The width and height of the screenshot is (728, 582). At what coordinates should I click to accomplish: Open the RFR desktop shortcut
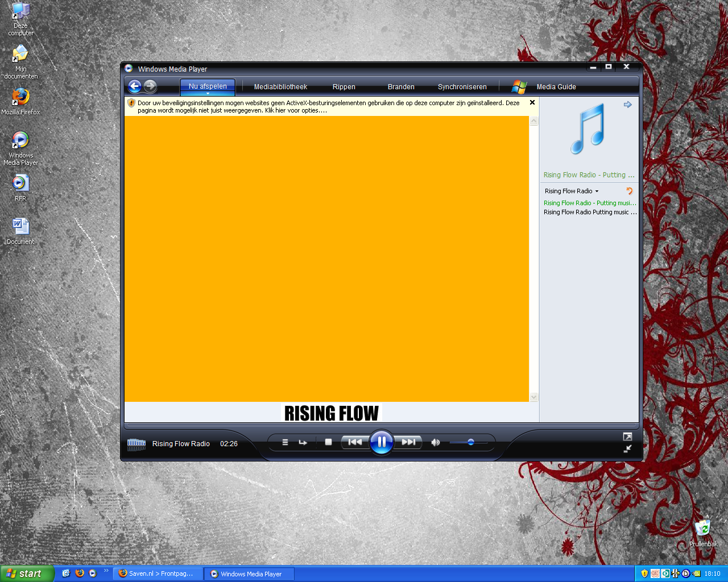pos(20,188)
